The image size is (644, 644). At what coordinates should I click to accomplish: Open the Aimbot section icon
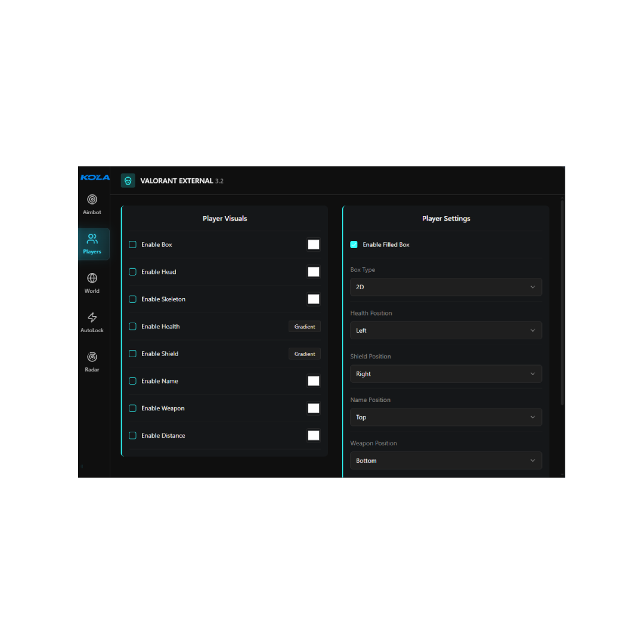point(92,200)
